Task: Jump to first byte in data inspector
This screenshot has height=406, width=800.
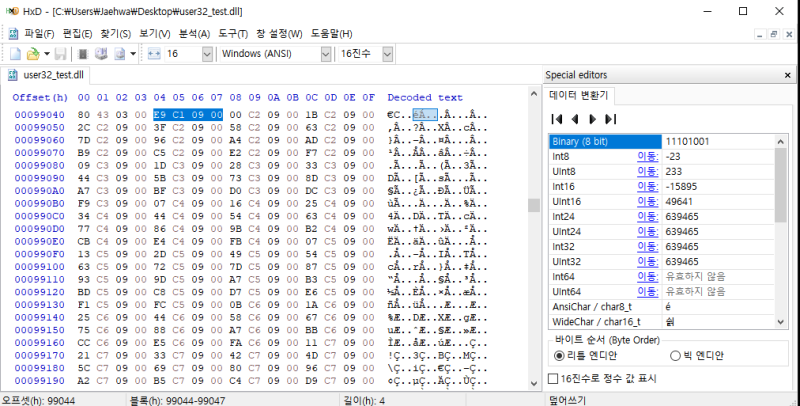Action: coord(557,119)
